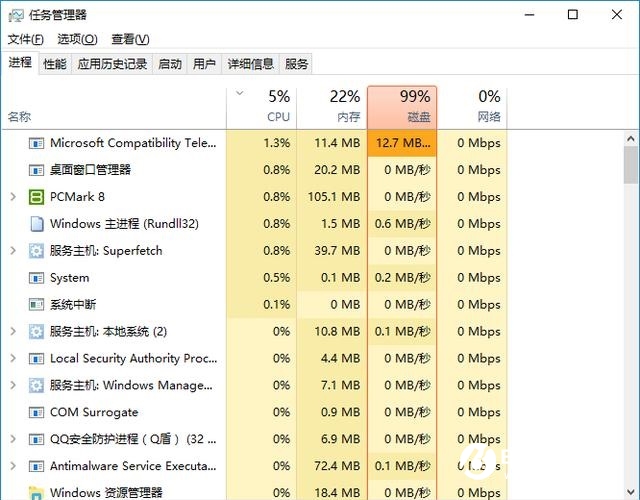Close the Task Manager window

tap(617, 15)
